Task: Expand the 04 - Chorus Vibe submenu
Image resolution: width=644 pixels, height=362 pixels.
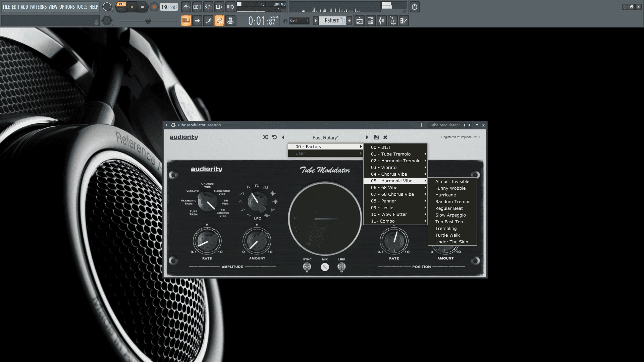Action: tap(395, 174)
